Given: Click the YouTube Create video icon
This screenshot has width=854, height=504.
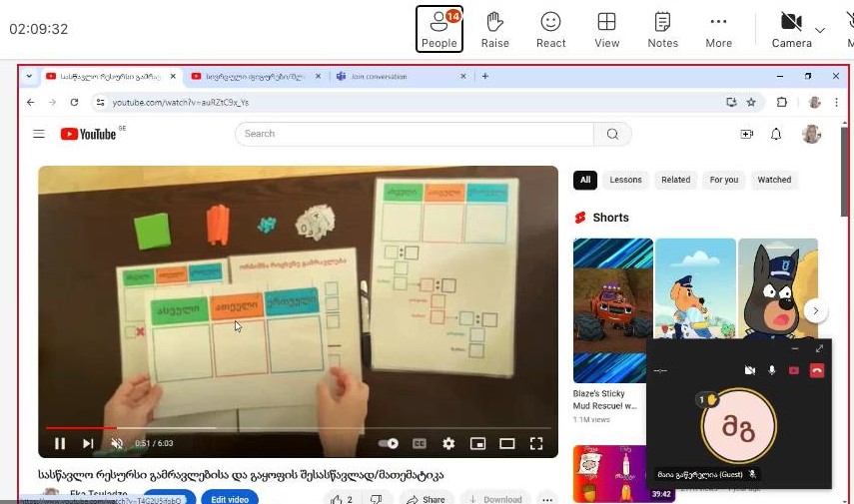Looking at the screenshot, I should pyautogui.click(x=745, y=134).
